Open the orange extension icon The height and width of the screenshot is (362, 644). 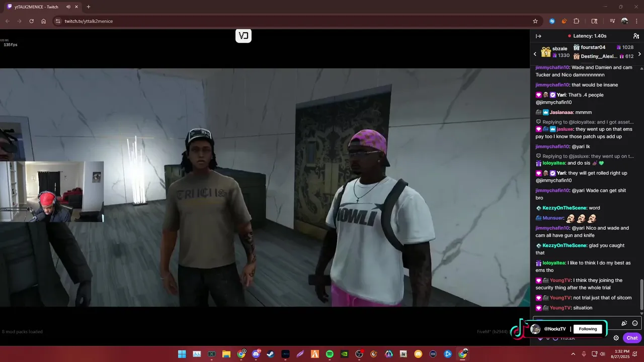coord(564,21)
